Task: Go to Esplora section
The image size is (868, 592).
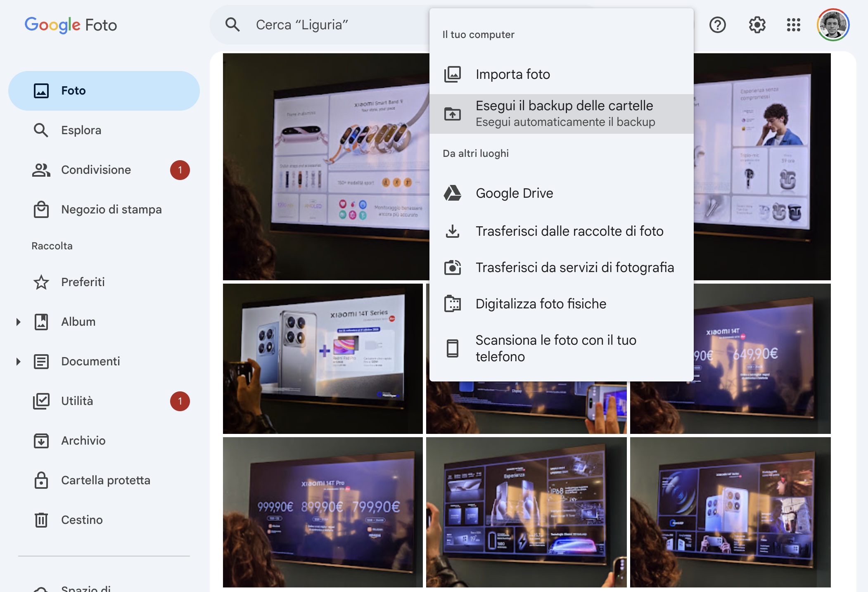Action: point(104,130)
